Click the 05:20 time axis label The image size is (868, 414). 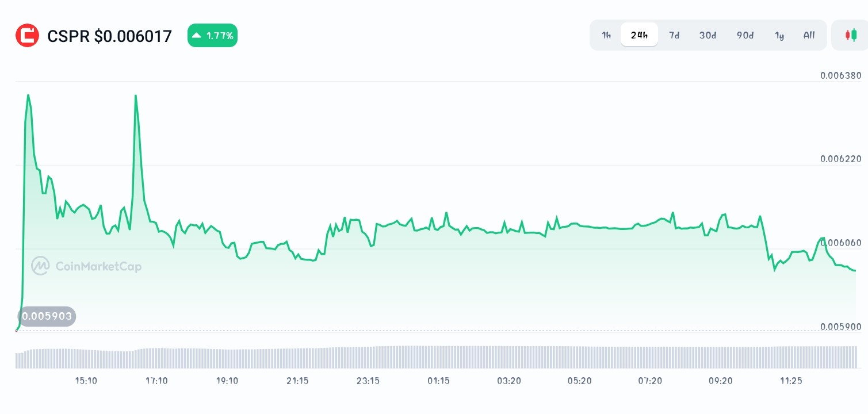pos(580,381)
